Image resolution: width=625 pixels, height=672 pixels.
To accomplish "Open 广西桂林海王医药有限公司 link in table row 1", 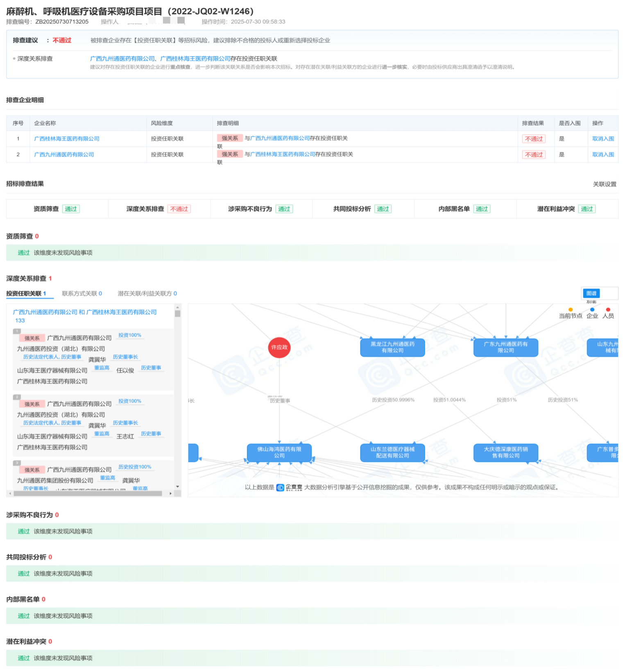I will pos(67,139).
